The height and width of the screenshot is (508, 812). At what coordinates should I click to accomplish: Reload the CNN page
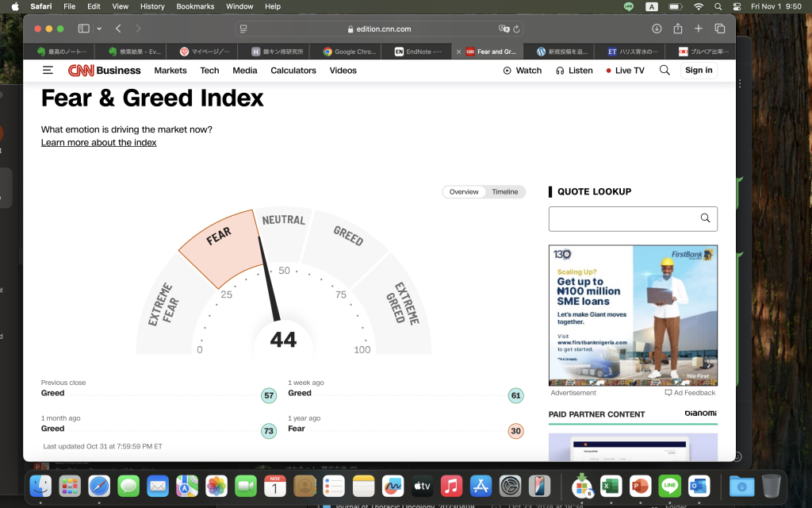(517, 29)
